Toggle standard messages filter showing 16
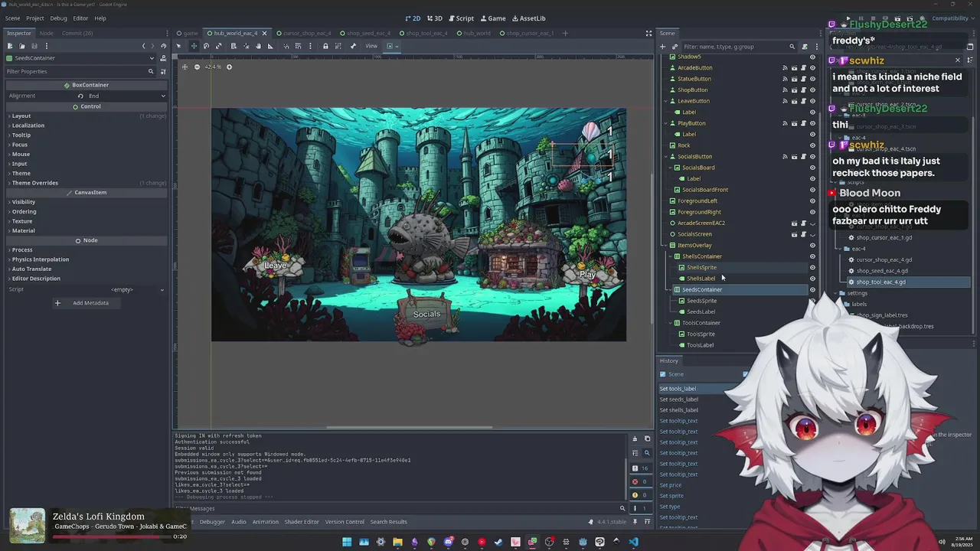The width and height of the screenshot is (980, 551). [x=641, y=468]
